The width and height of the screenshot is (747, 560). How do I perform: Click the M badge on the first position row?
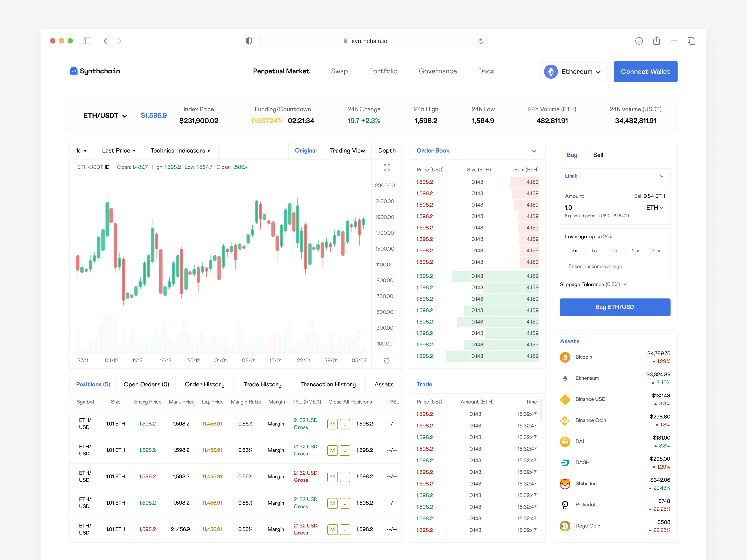[x=332, y=424]
